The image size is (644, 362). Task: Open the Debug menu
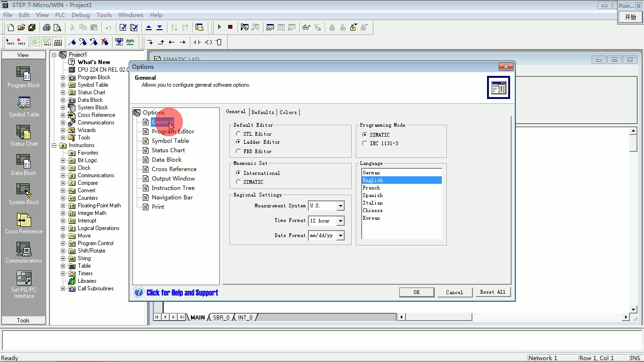tap(81, 15)
